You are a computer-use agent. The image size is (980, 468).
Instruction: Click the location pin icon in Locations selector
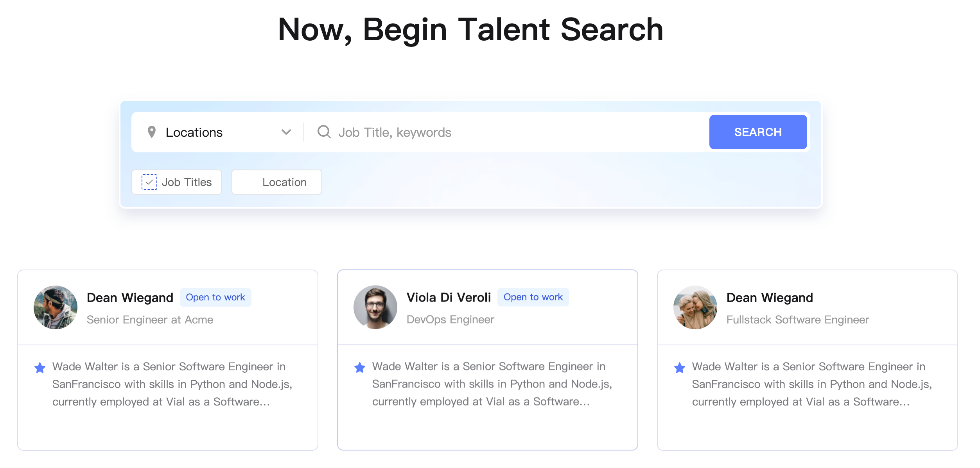[153, 132]
